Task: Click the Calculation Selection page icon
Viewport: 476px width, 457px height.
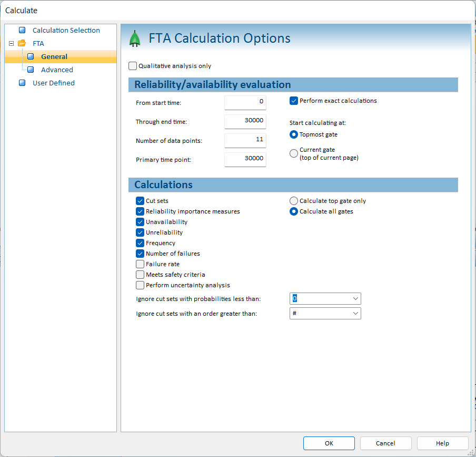Action: [22, 30]
